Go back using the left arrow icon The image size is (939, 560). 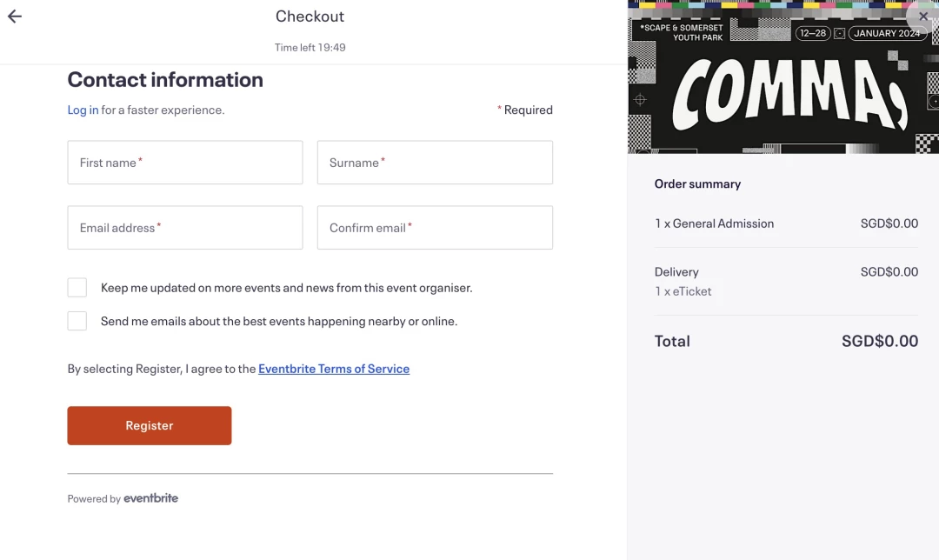(x=15, y=17)
